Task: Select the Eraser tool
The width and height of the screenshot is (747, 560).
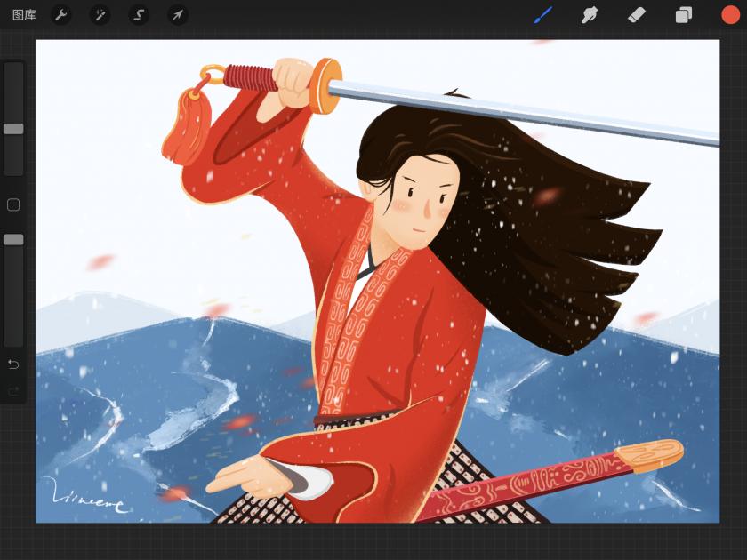Action: 637,15
